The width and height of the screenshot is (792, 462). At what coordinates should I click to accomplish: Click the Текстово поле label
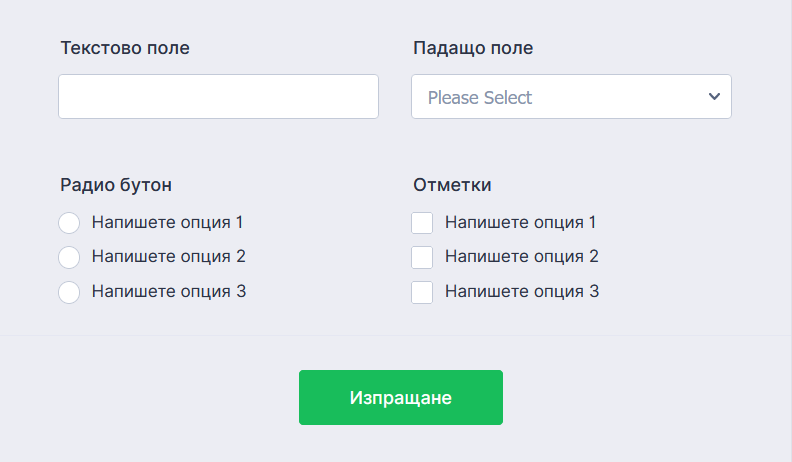[125, 47]
